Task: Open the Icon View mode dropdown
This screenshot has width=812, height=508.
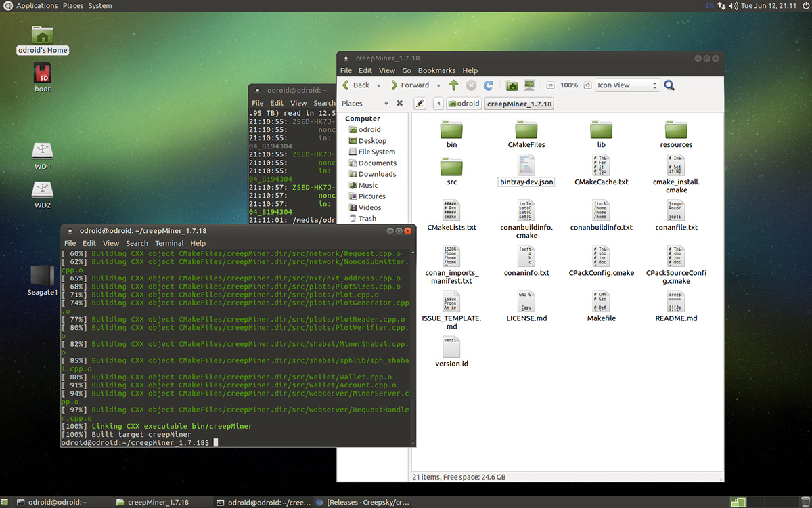Action: [627, 85]
